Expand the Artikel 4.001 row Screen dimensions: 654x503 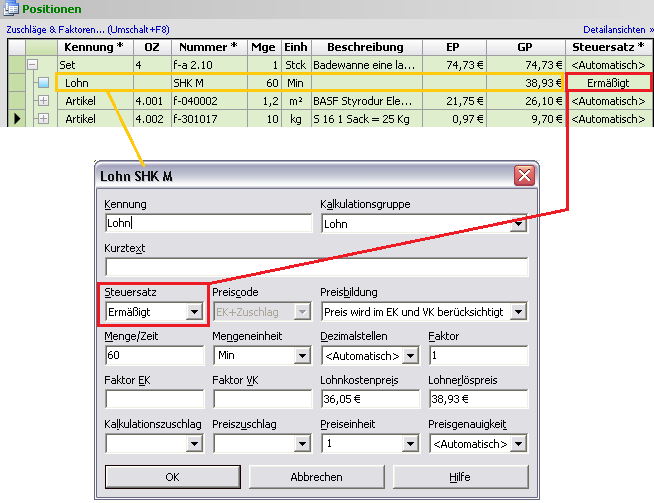click(x=43, y=101)
